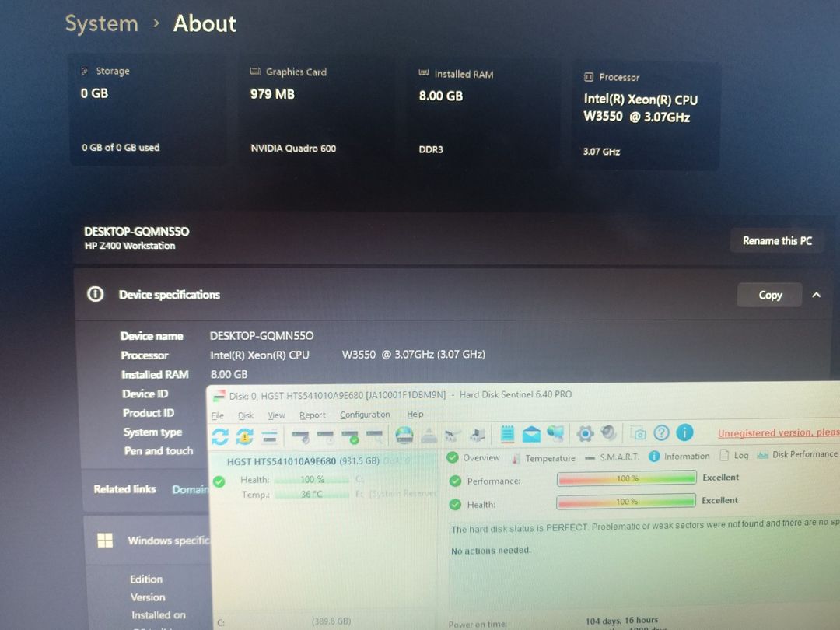Click the Health 100 % bar in disk list
Screen dimensions: 840x630
coord(312,479)
